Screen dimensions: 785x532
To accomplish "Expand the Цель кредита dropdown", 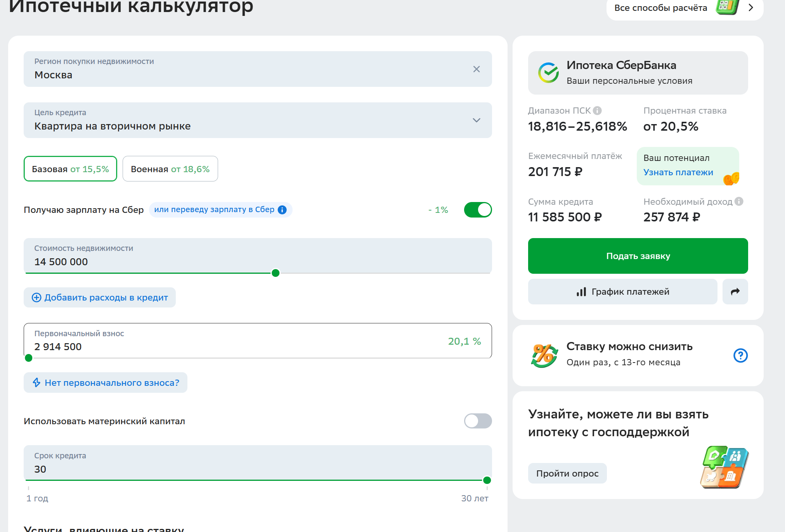I will 258,120.
